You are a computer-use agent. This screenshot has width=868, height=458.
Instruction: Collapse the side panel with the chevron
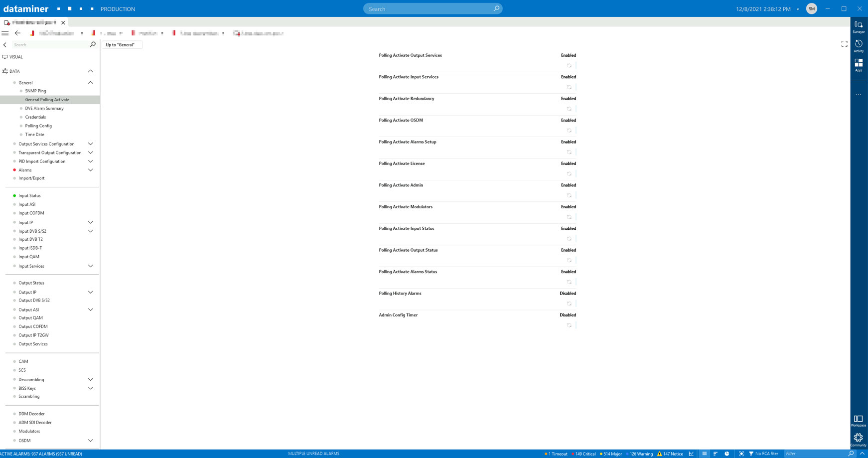click(x=5, y=45)
